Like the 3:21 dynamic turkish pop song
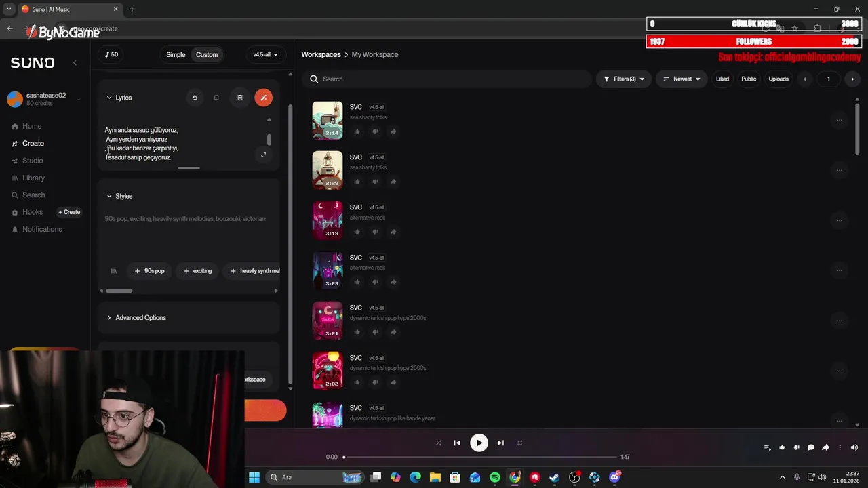Viewport: 868px width, 488px height. [357, 332]
